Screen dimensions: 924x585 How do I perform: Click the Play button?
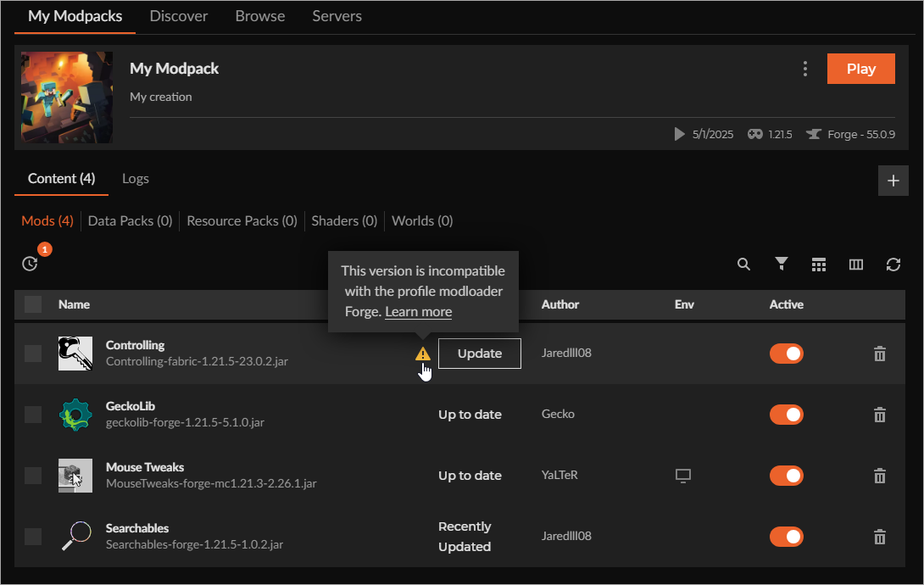(861, 69)
